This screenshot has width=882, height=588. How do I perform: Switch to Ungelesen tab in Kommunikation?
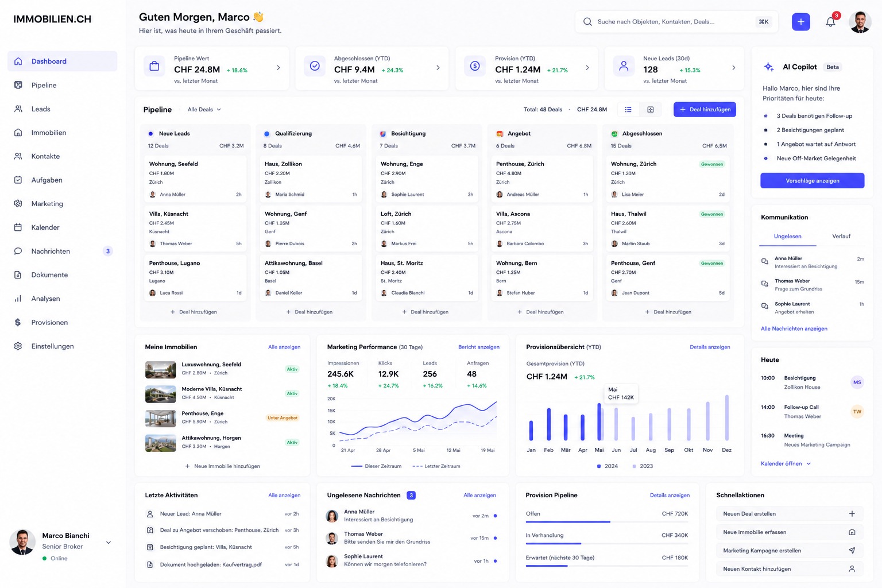tap(787, 237)
